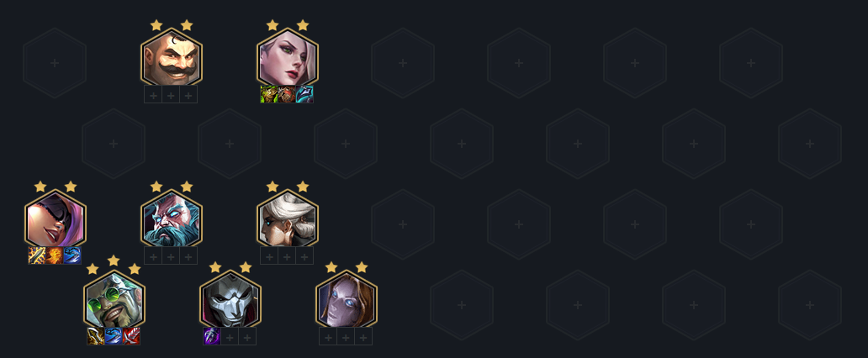Viewport: 868px width, 358px height.
Task: Select the masked Jhin champion portrait
Action: coord(230,301)
